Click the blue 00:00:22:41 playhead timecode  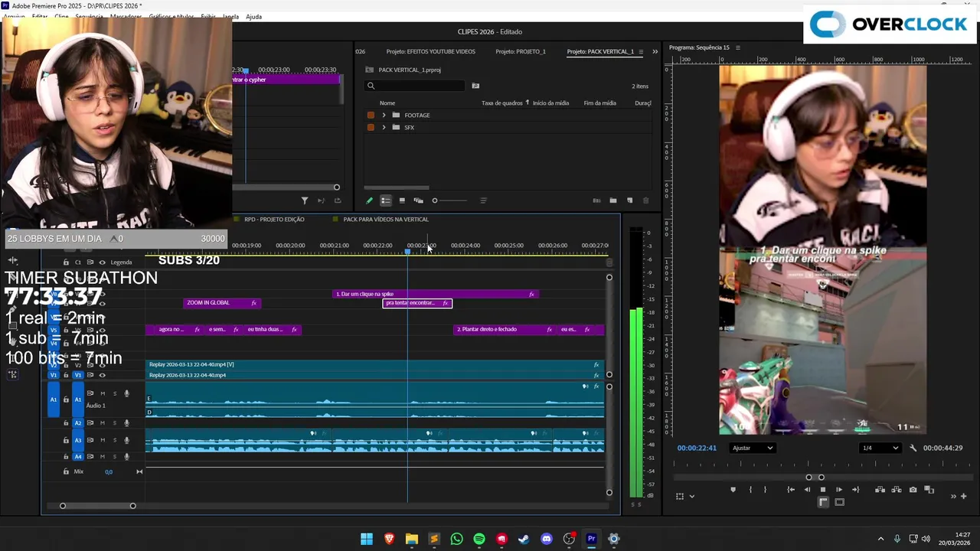[697, 448]
